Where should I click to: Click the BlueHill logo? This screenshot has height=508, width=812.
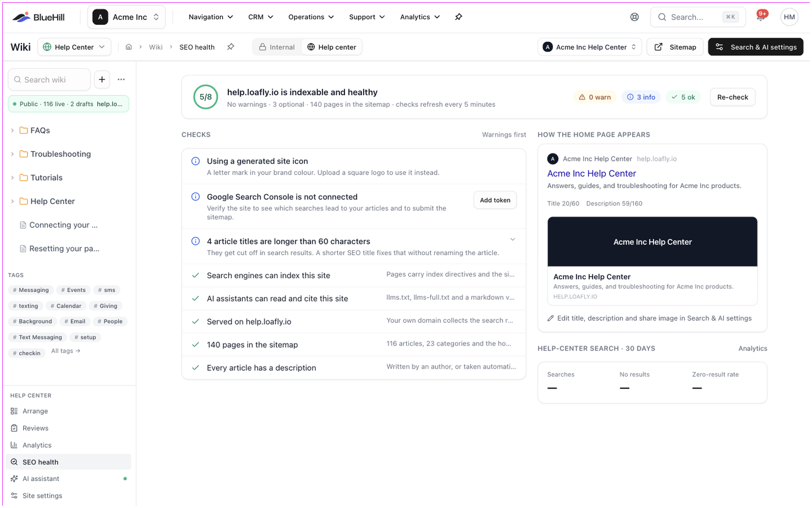38,17
